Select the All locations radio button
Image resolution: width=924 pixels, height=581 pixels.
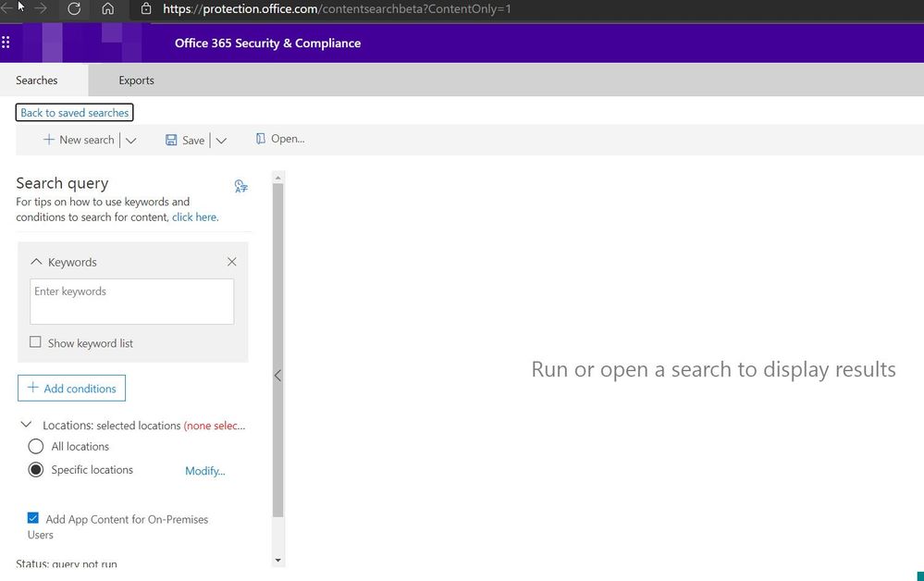[x=36, y=446]
